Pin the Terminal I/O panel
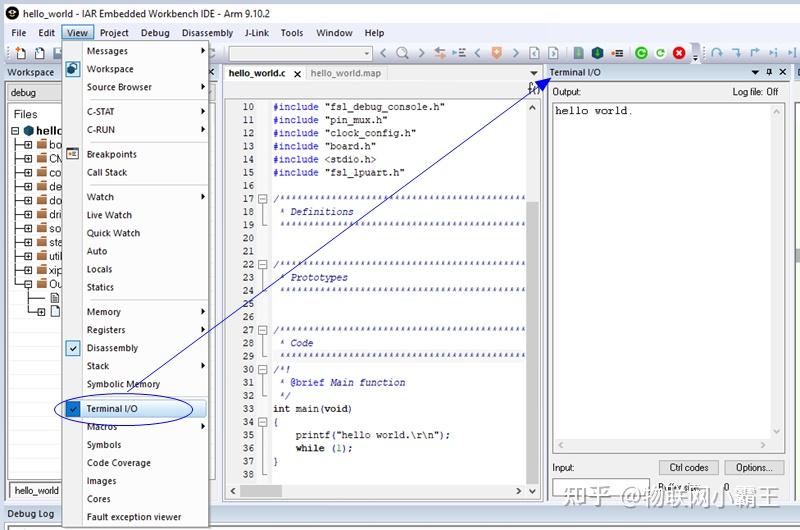 coord(769,72)
